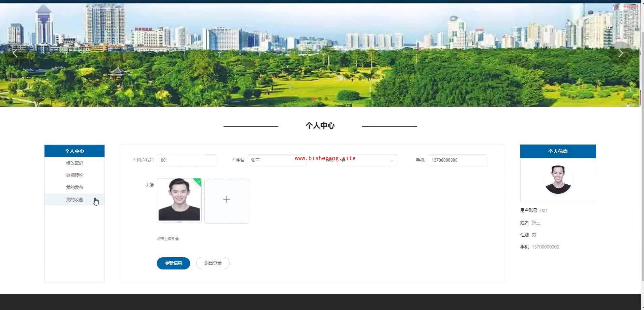644x310 pixels.
Task: Click the 点击上传头像 hint text
Action: [168, 239]
